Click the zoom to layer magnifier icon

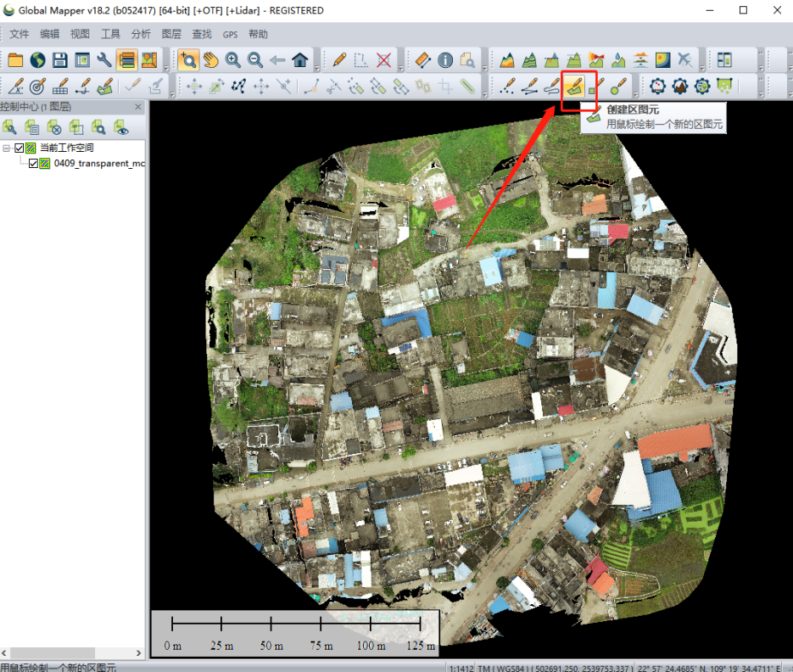98,127
